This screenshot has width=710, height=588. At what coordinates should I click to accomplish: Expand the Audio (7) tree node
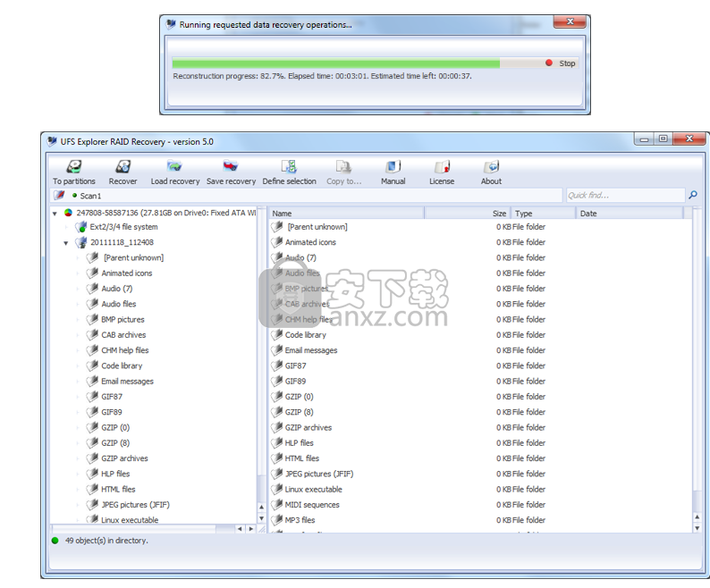[78, 289]
